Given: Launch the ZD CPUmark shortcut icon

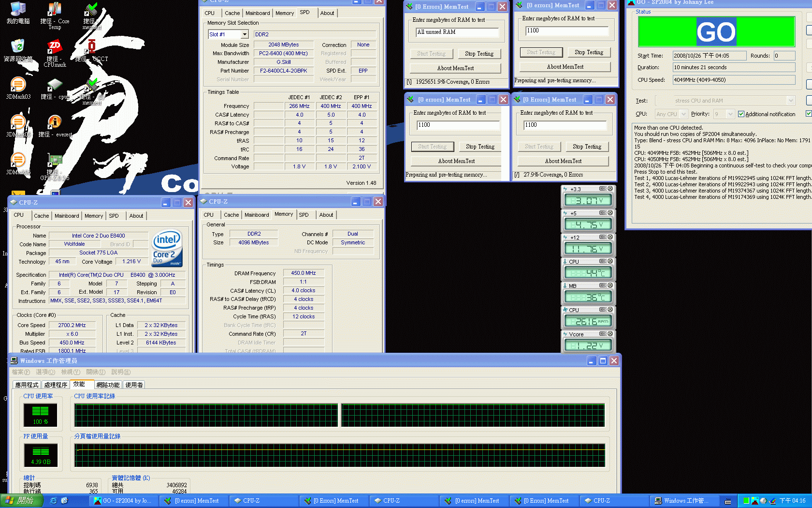Looking at the screenshot, I should pyautogui.click(x=54, y=53).
